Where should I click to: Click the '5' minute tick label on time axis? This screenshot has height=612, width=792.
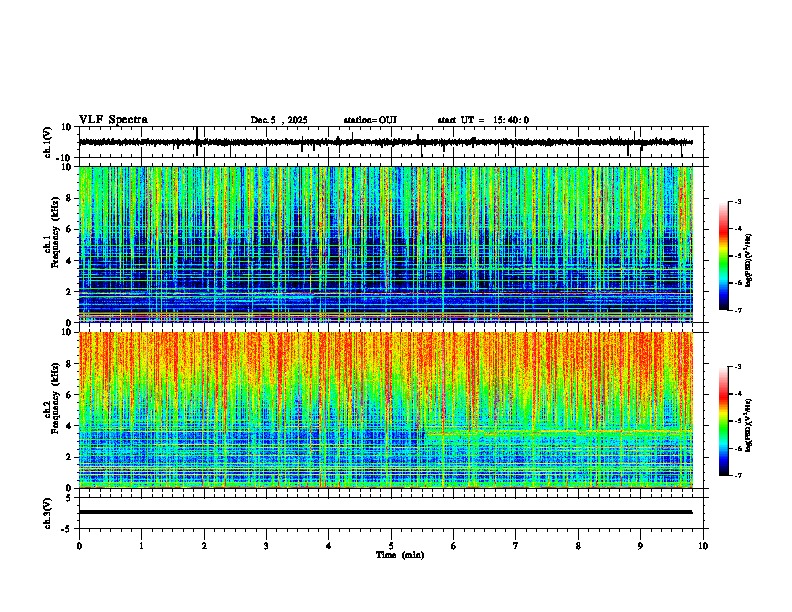(x=391, y=546)
